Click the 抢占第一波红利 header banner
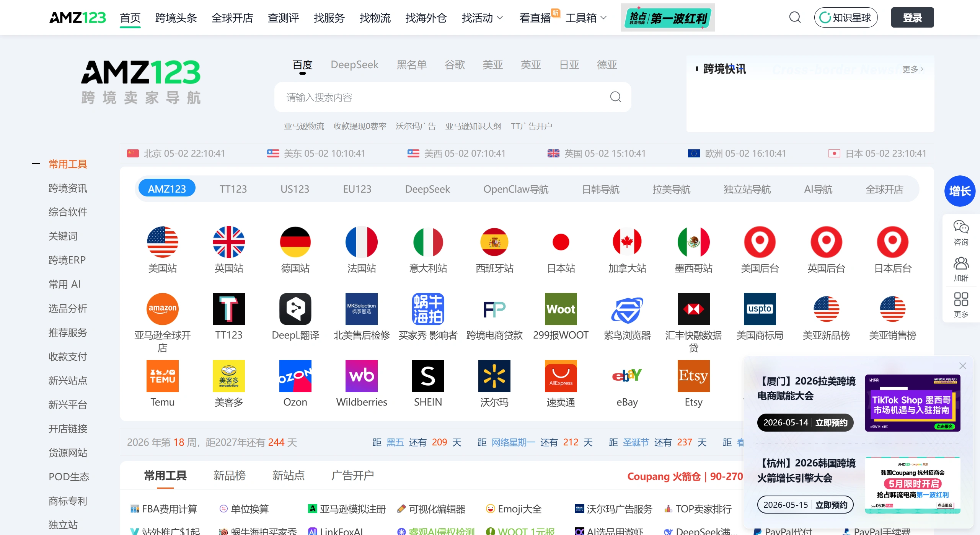 coord(667,17)
